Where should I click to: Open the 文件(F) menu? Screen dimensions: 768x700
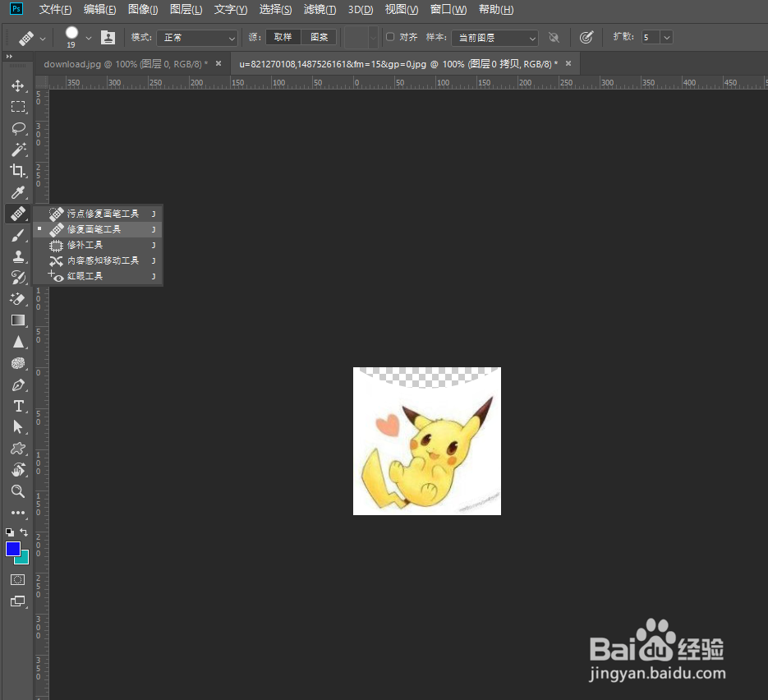(x=55, y=9)
